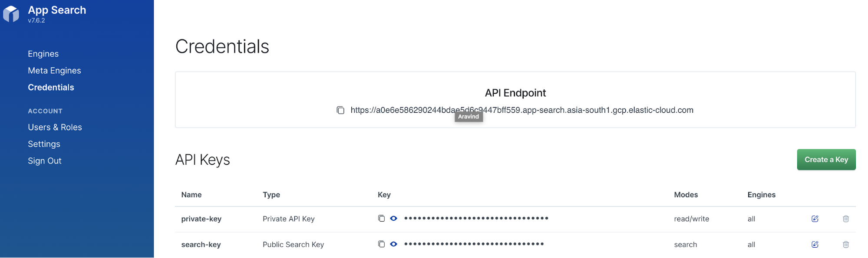Copy the search-key value

(381, 244)
